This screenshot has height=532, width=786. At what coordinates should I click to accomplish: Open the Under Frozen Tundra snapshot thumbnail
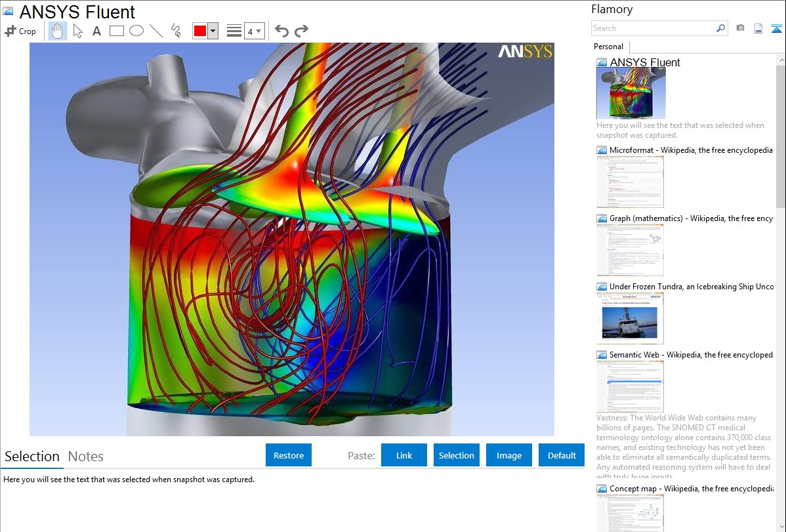point(630,318)
